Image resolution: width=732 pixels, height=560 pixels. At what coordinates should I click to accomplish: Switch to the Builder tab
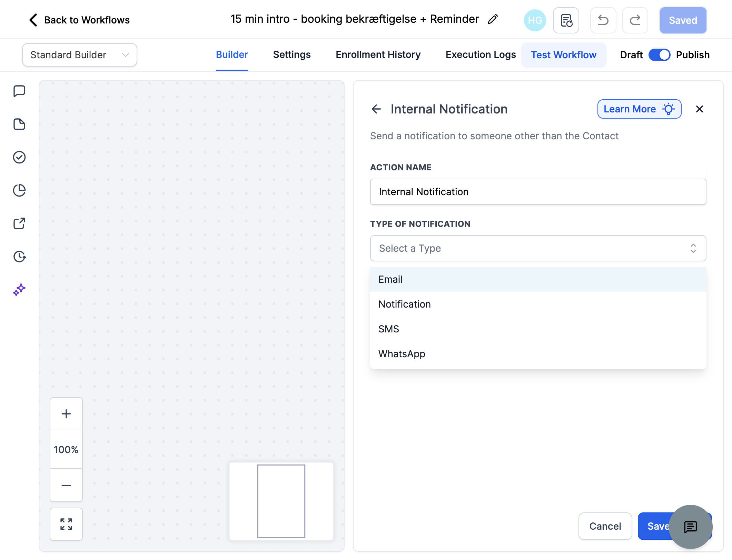(232, 54)
